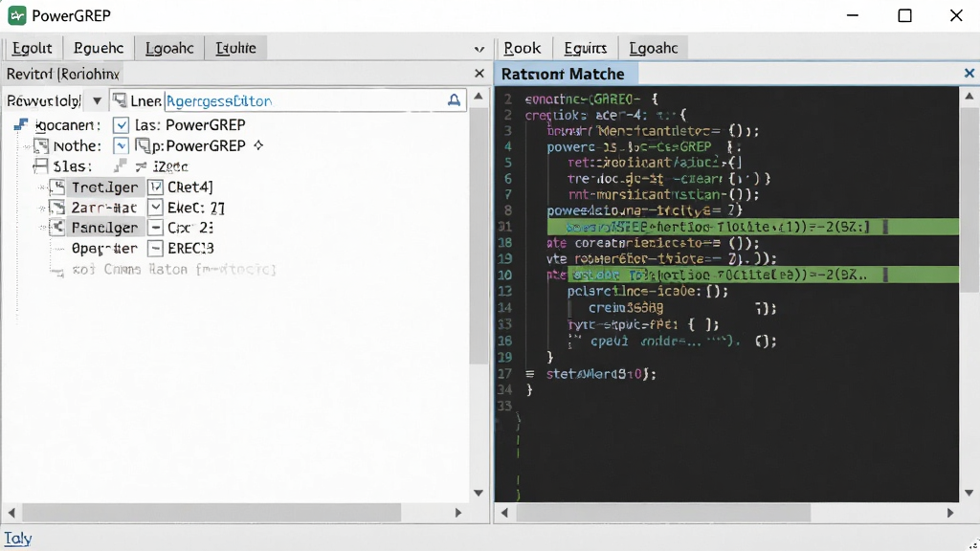Switch to the Eguirs tab
The height and width of the screenshot is (551, 980).
(x=585, y=48)
